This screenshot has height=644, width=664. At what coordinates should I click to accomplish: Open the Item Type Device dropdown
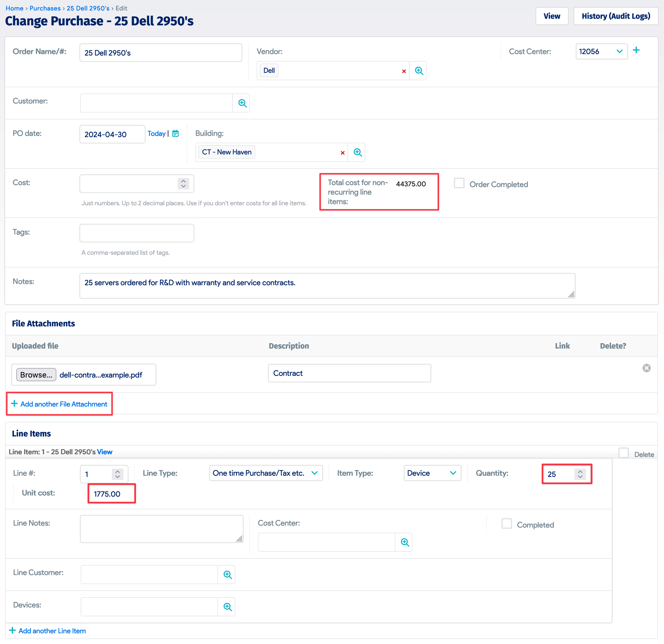point(432,473)
